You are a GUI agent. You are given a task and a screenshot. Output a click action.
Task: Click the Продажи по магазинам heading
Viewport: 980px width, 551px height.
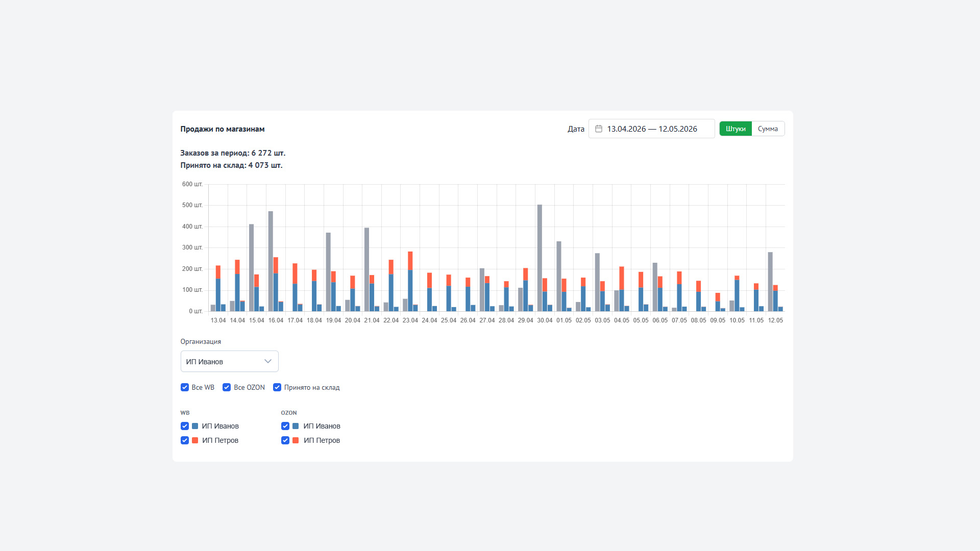(223, 129)
